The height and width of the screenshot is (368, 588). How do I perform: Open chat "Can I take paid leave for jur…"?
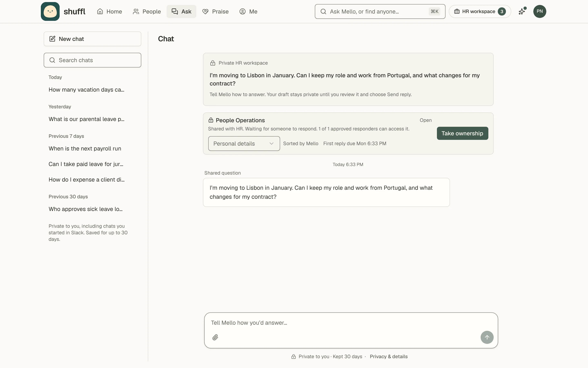pos(86,164)
